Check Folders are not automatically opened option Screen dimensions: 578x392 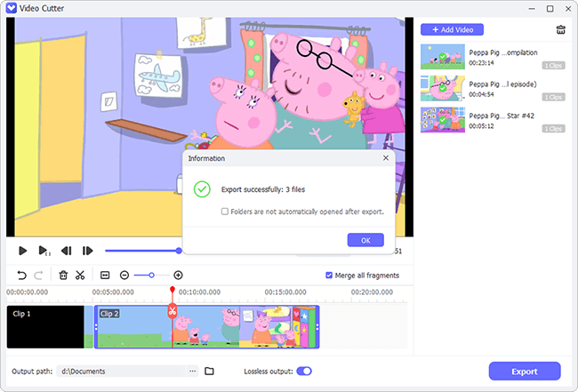[x=224, y=212]
